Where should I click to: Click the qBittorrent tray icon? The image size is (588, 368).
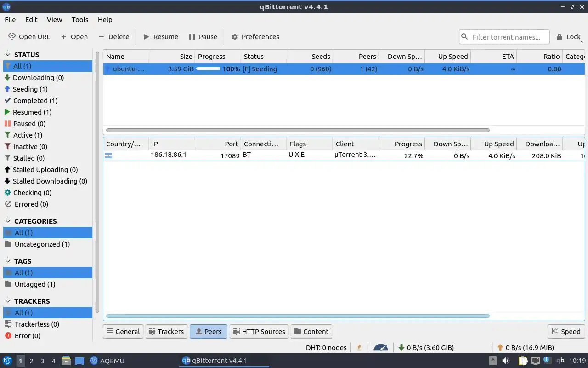(x=560, y=361)
